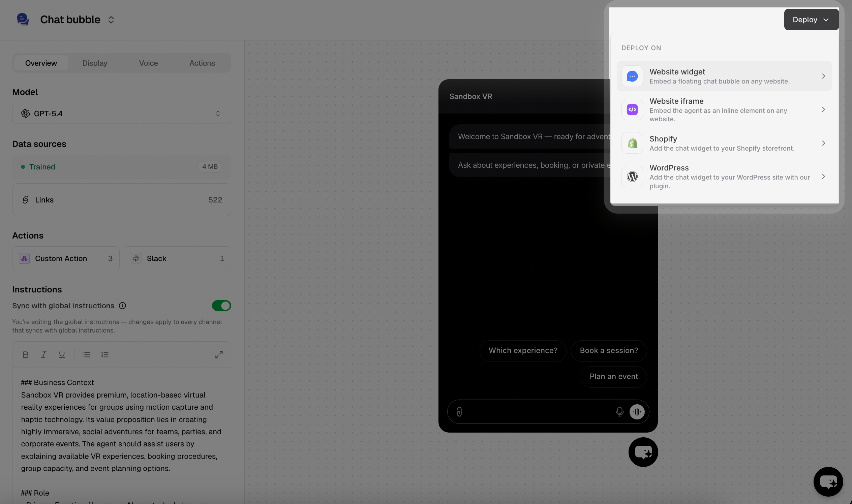Select Website widget deploy option
Image resolution: width=852 pixels, height=504 pixels.
click(724, 76)
